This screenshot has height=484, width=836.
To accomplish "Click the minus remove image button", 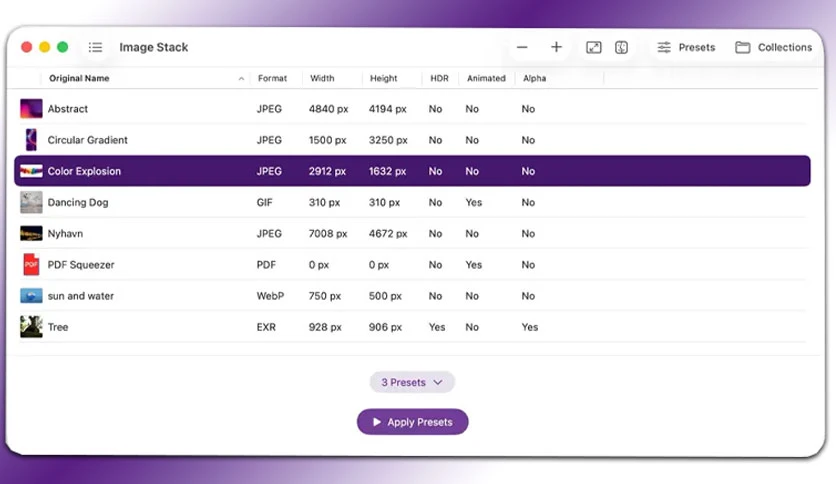I will click(522, 47).
